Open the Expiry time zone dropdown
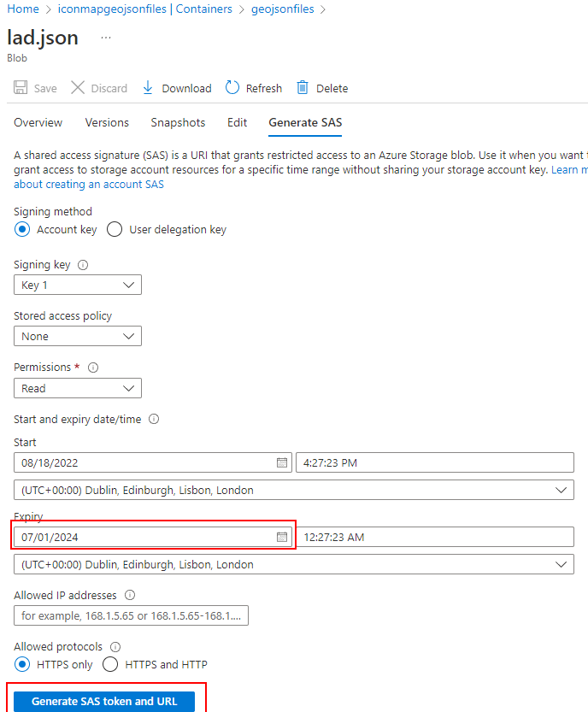The width and height of the screenshot is (588, 712). coord(294,564)
